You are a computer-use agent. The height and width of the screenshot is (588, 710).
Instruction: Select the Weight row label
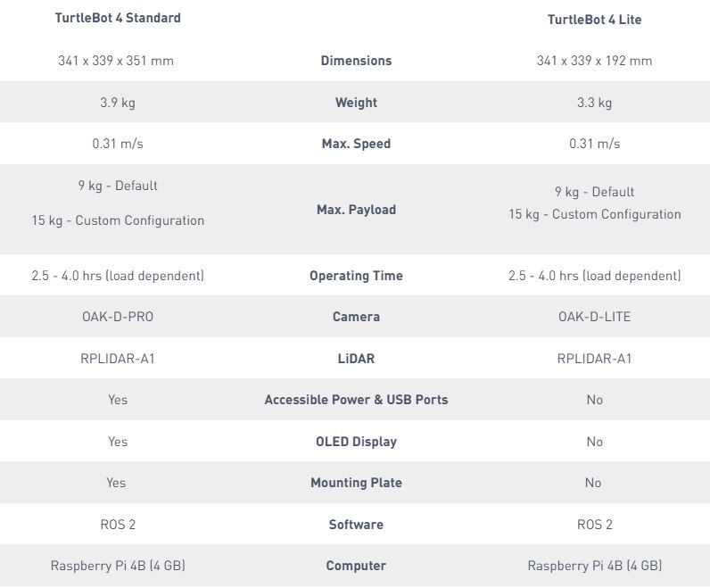[x=356, y=103]
